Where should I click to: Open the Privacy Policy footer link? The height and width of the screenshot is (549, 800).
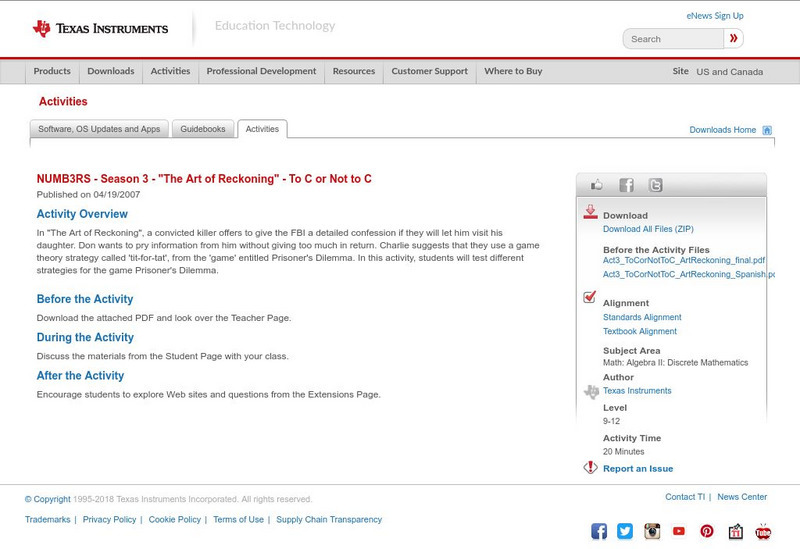coord(109,519)
